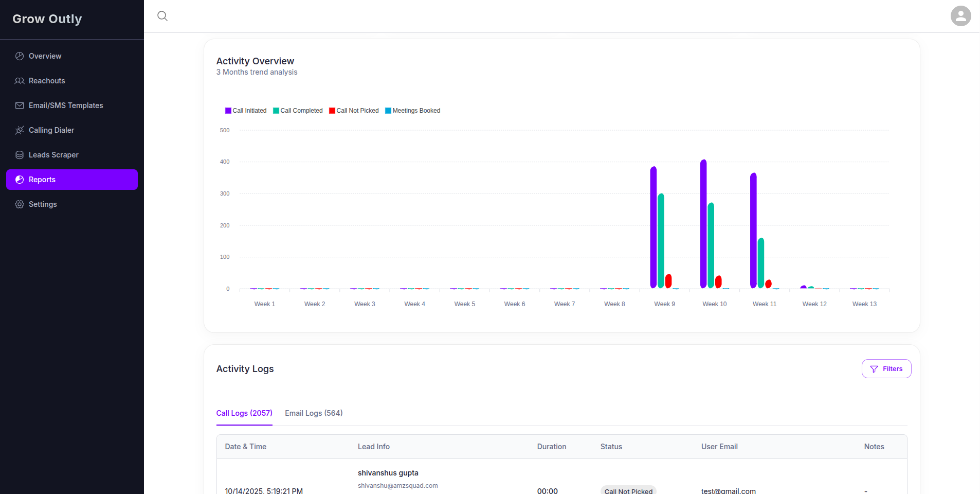This screenshot has width=980, height=494.
Task: Click the Overview sidebar icon
Action: (20, 56)
